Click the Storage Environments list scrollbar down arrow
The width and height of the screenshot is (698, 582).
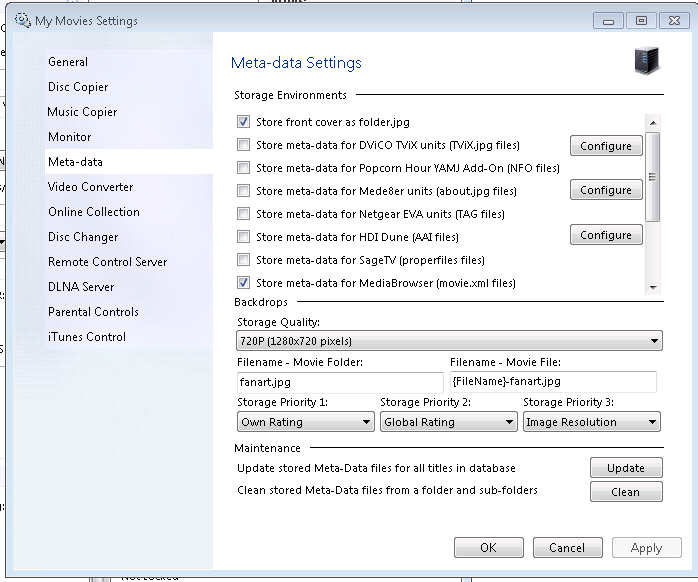click(x=653, y=287)
